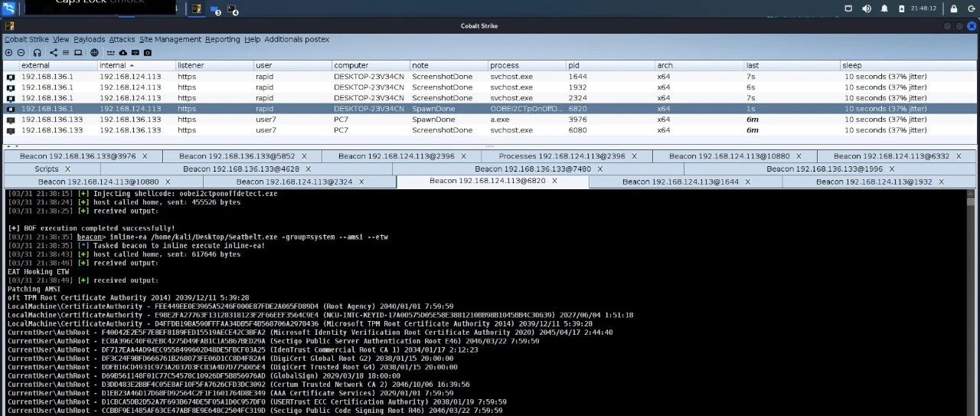Open the Payloads menu
The height and width of the screenshot is (416, 980).
coord(90,39)
